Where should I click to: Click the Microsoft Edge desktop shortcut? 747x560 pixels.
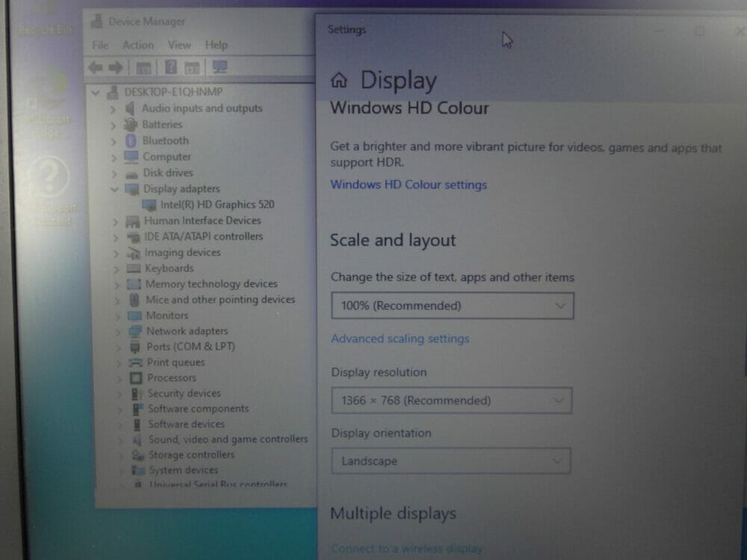click(x=48, y=102)
